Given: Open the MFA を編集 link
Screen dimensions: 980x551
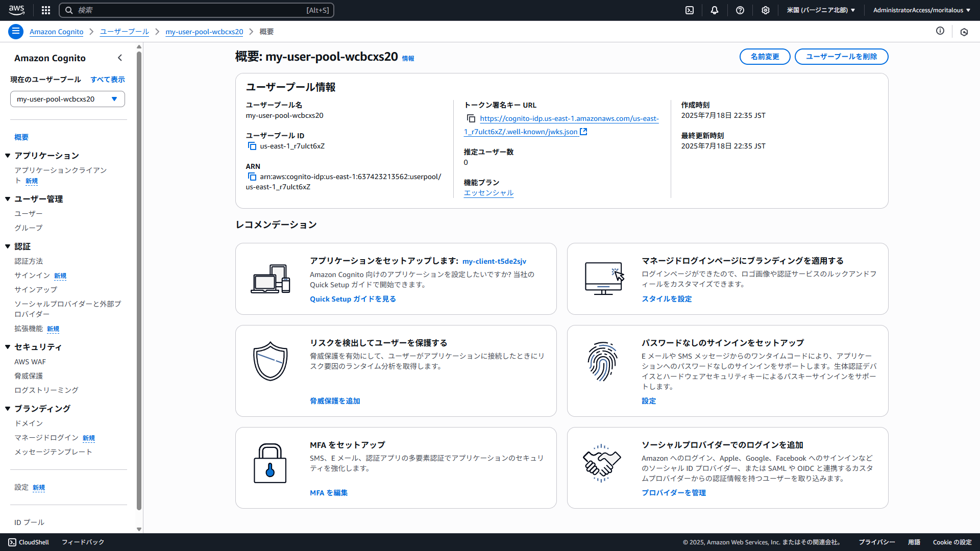Looking at the screenshot, I should click(328, 493).
